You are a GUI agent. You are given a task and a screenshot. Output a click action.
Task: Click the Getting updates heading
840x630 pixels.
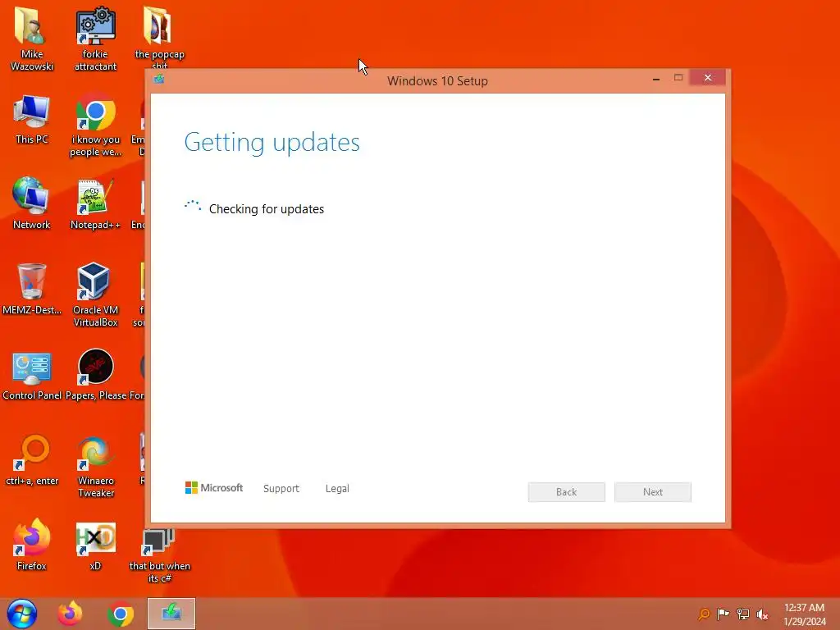coord(272,143)
